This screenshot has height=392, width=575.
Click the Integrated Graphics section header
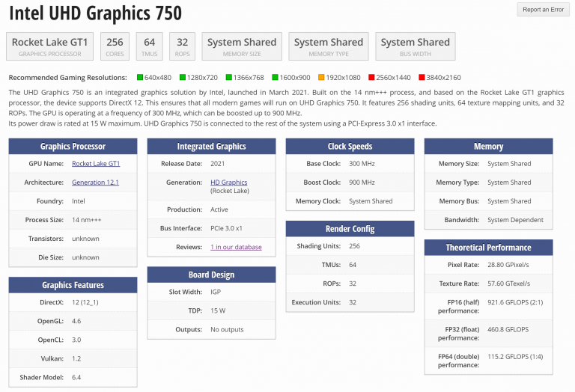tap(212, 146)
